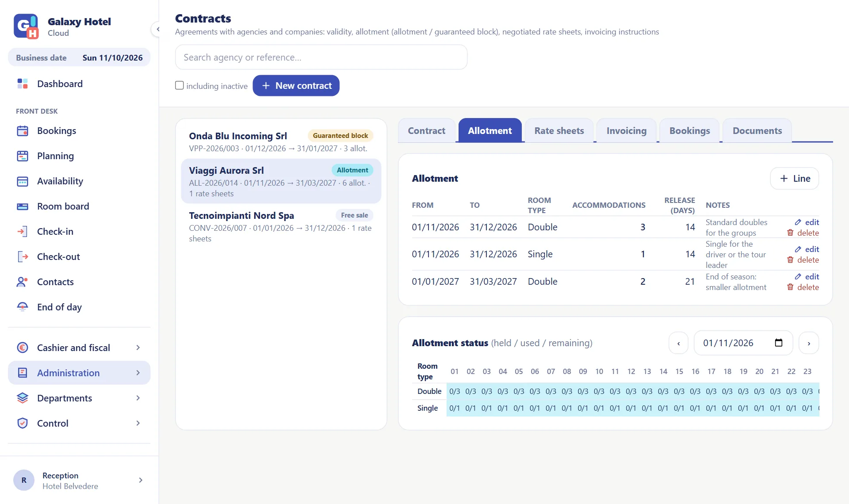Image resolution: width=849 pixels, height=504 pixels.
Task: Click the Galaxy Hotel logo icon
Action: [x=26, y=27]
